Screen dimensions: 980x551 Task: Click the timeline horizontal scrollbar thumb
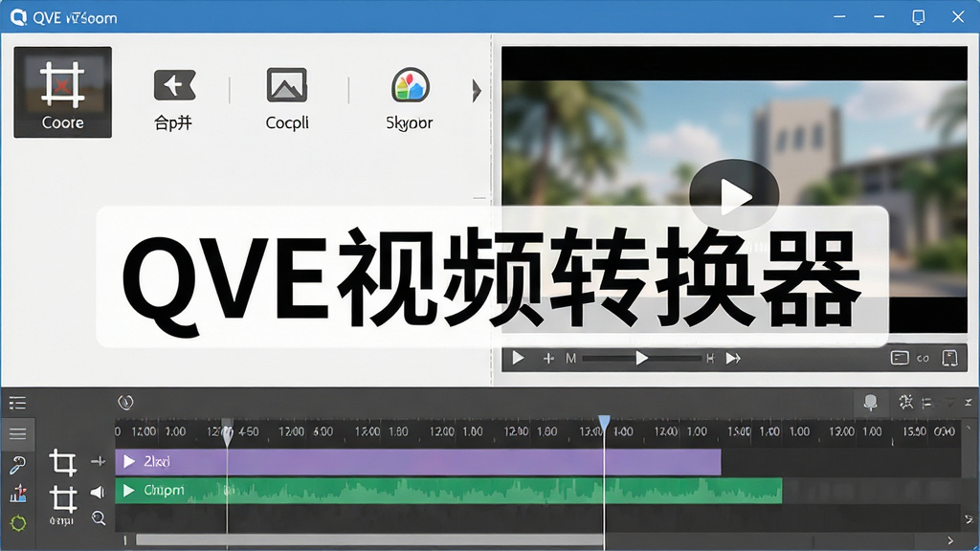370,540
